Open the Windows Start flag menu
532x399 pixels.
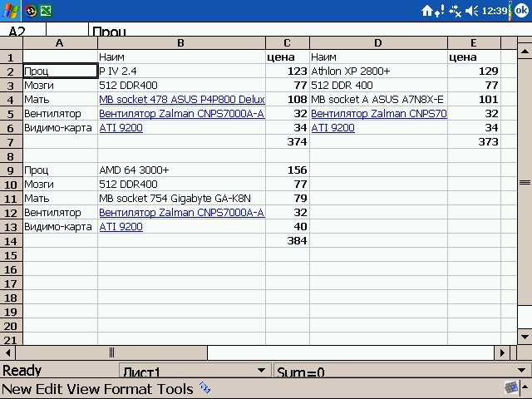coord(10,11)
